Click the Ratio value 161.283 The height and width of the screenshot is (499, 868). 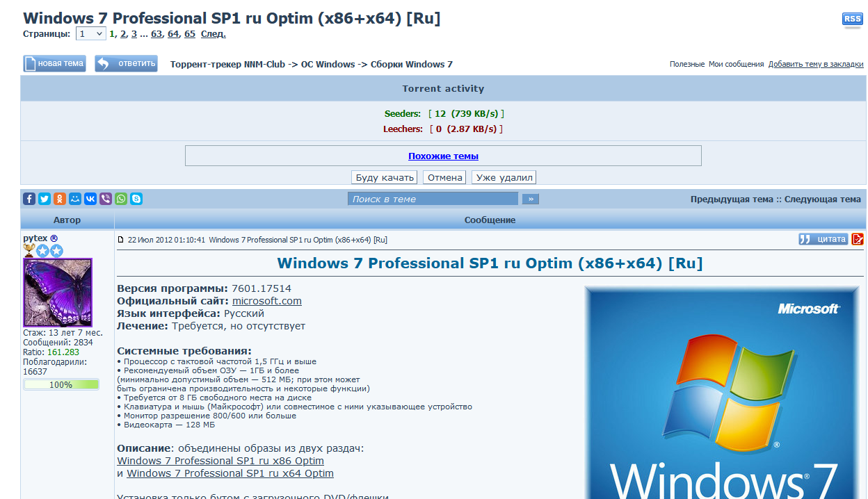click(x=63, y=352)
